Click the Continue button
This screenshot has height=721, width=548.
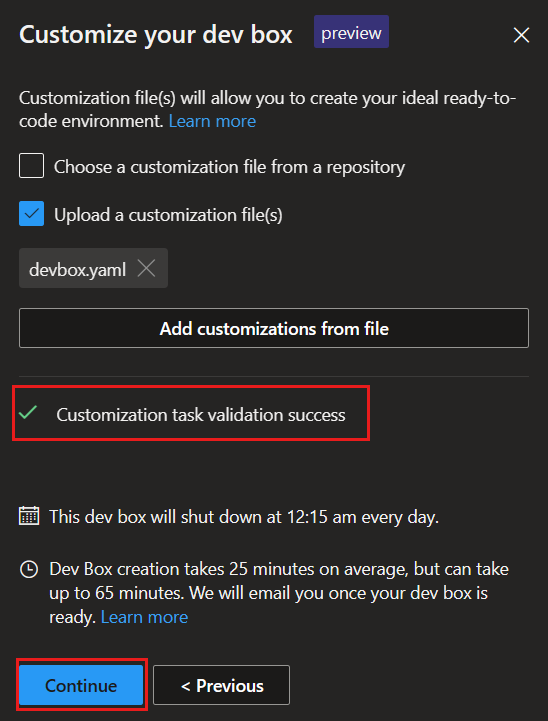pos(81,685)
